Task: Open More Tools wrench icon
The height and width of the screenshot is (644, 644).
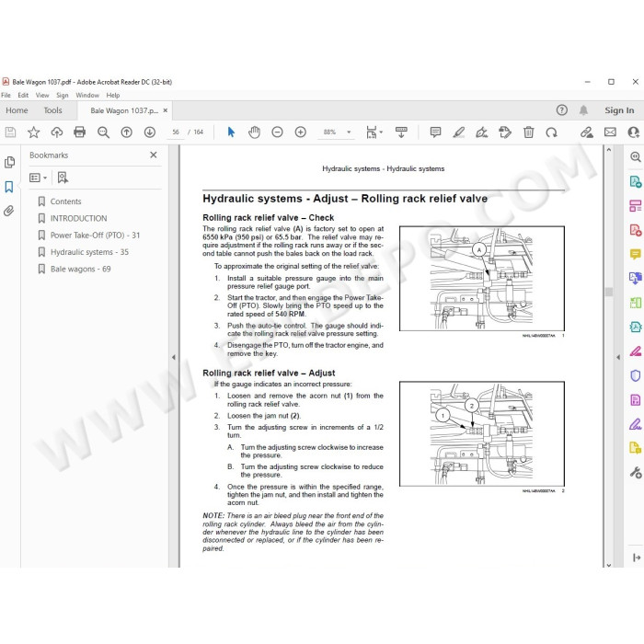Action: point(636,473)
